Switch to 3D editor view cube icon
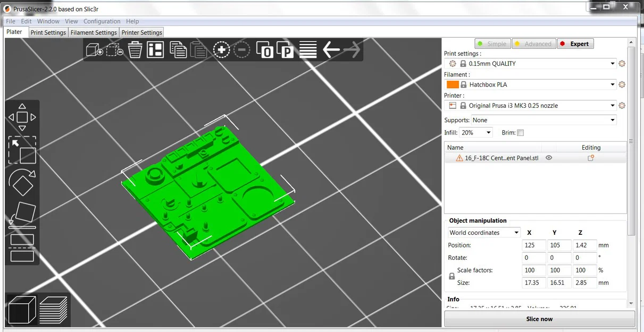This screenshot has width=644, height=332. 22,310
